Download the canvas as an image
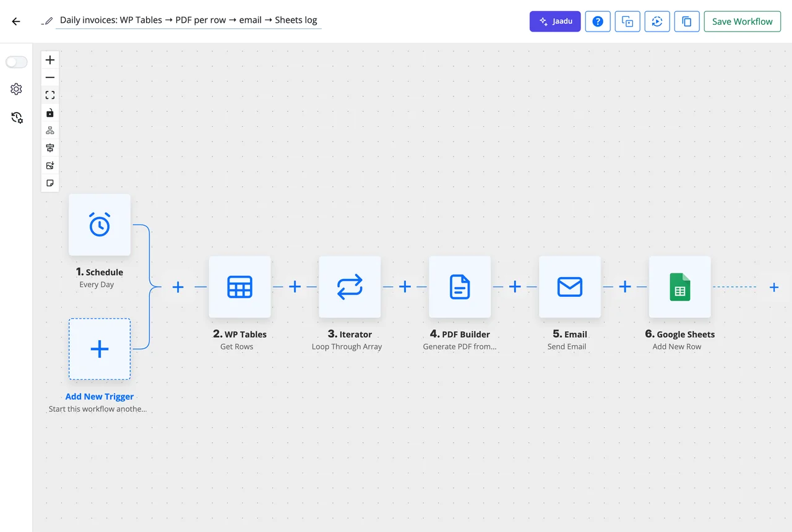The height and width of the screenshot is (532, 792). click(x=50, y=166)
